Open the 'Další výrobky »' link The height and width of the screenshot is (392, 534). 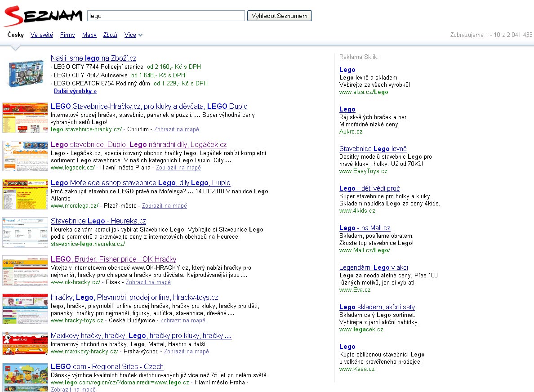[75, 91]
